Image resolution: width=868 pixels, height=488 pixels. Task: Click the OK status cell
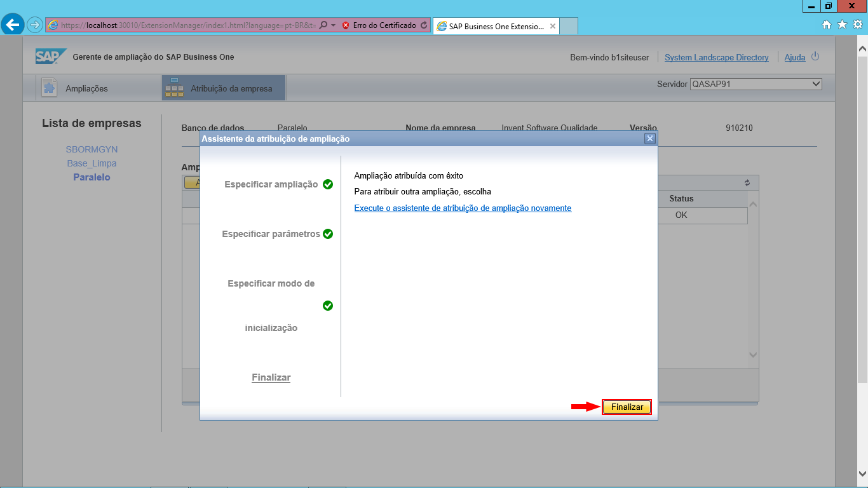coord(681,215)
